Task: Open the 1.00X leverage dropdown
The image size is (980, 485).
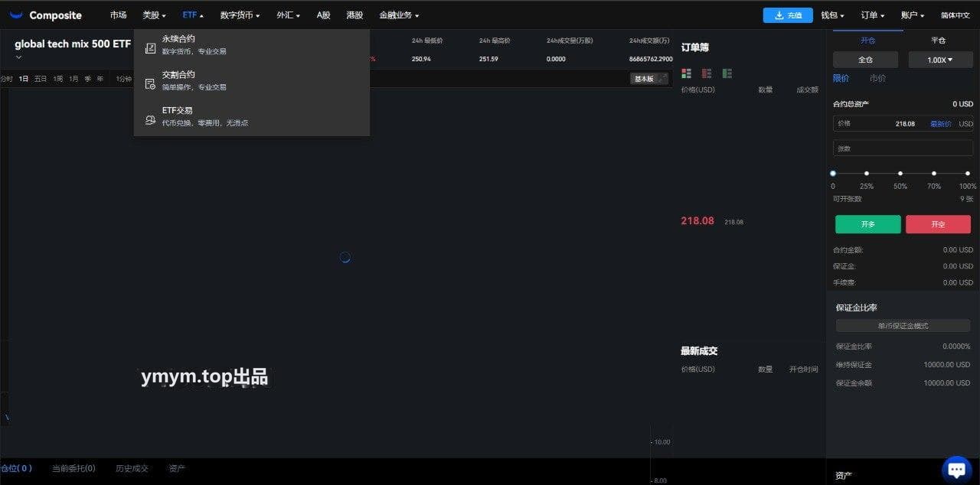Action: [940, 60]
